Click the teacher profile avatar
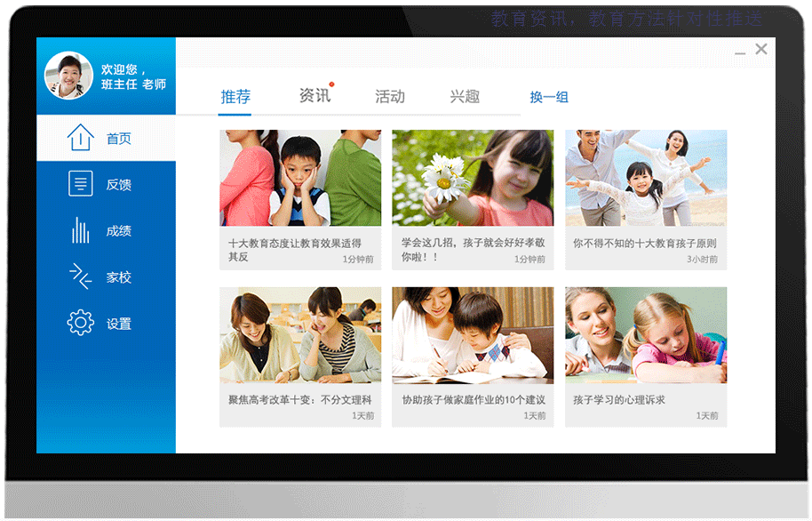This screenshot has height=521, width=812. click(69, 76)
